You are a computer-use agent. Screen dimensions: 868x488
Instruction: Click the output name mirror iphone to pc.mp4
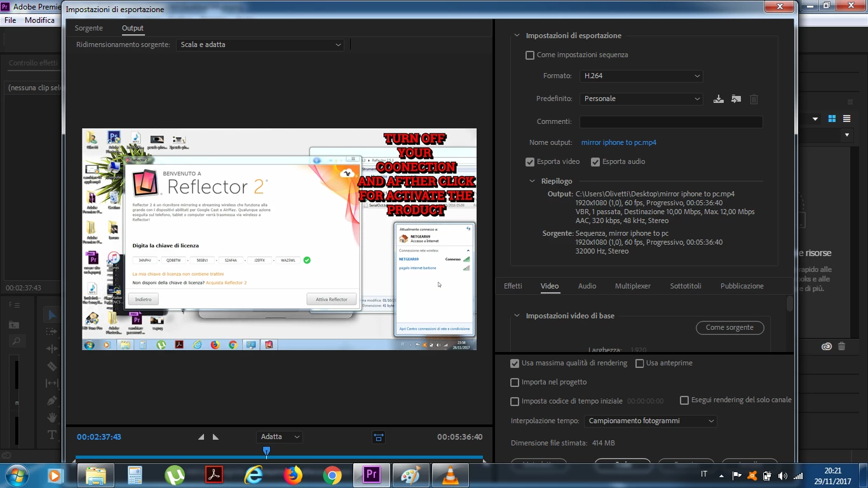619,142
